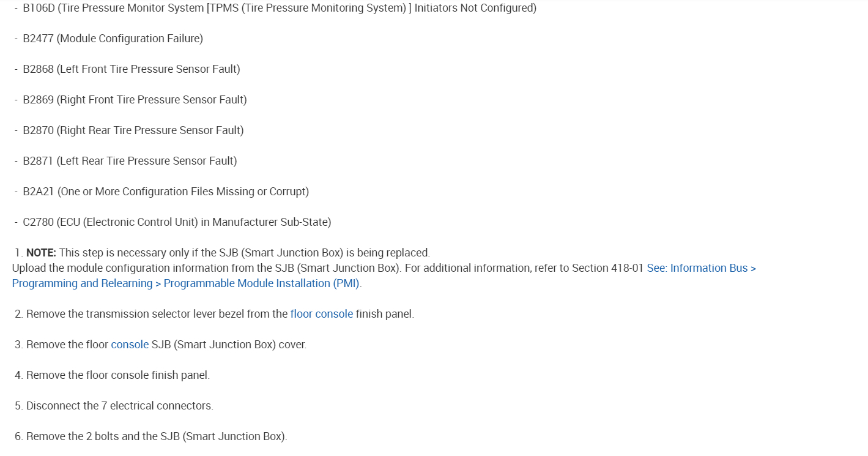The height and width of the screenshot is (456, 868).
Task: Click B2871 Left Rear Tire Pressure Sensor Fault
Action: click(130, 161)
